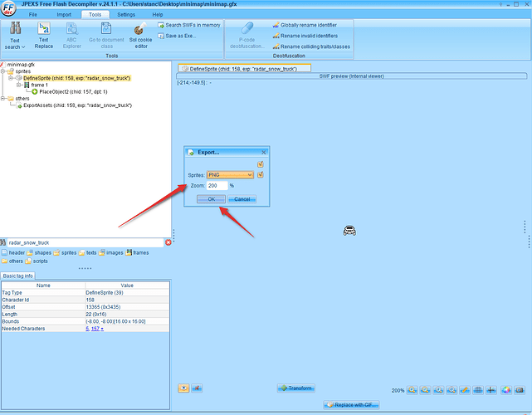This screenshot has height=415, width=532.
Task: Toggle the top checkbox in Export dialog
Action: pos(260,164)
